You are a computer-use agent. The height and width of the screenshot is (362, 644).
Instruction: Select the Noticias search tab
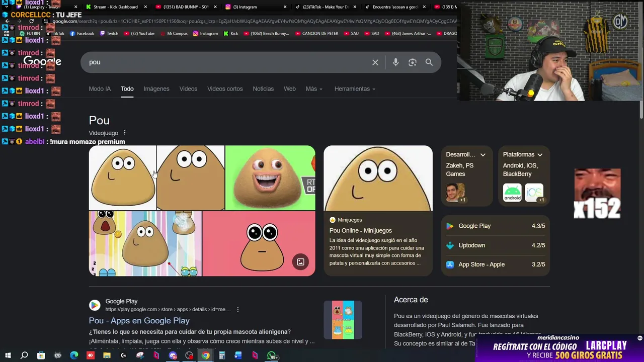[x=263, y=89]
